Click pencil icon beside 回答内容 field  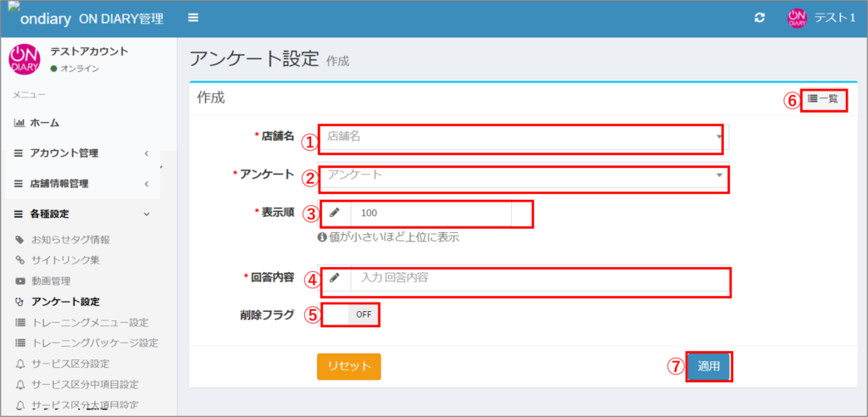pos(335,278)
